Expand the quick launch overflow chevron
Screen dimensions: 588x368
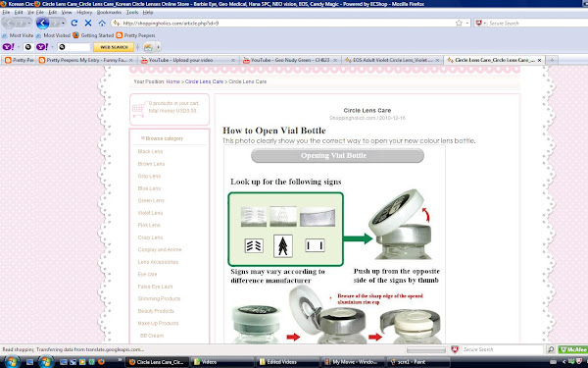[120, 360]
